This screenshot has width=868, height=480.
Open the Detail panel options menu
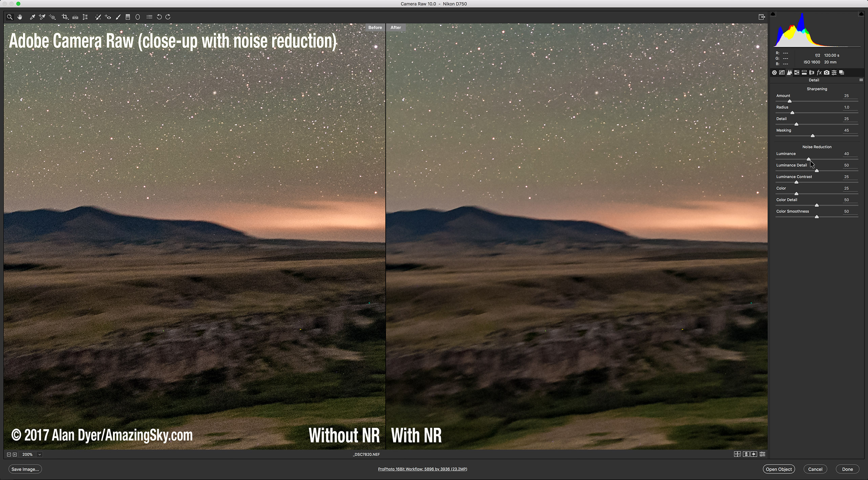861,80
